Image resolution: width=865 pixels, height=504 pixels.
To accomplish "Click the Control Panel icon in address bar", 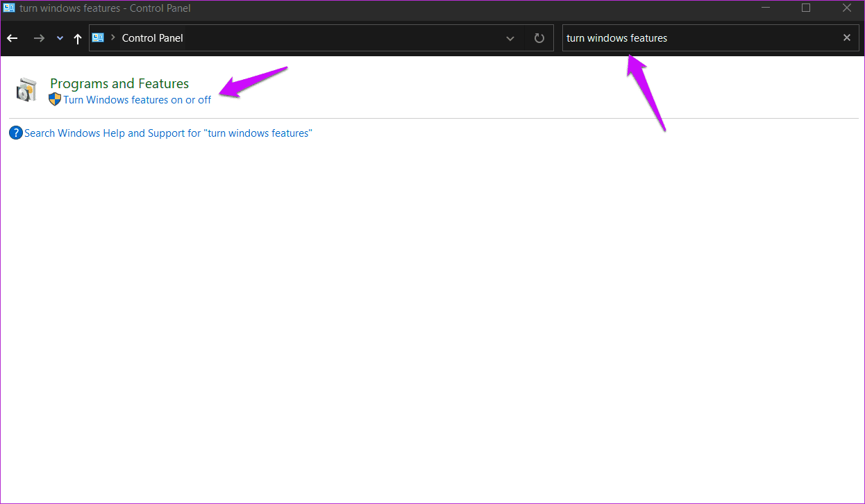I will [98, 38].
